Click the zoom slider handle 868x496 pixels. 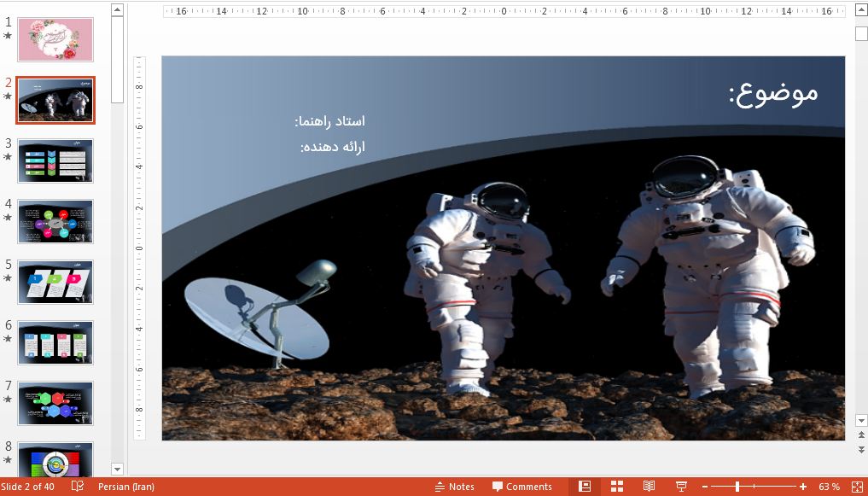pyautogui.click(x=737, y=487)
